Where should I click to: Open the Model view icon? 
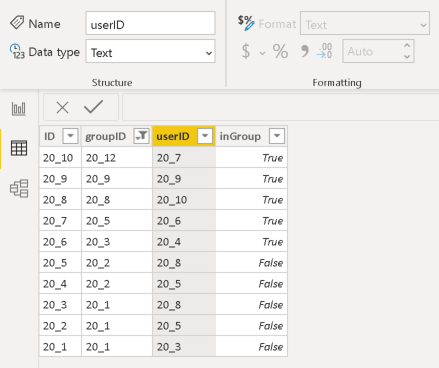tap(19, 188)
